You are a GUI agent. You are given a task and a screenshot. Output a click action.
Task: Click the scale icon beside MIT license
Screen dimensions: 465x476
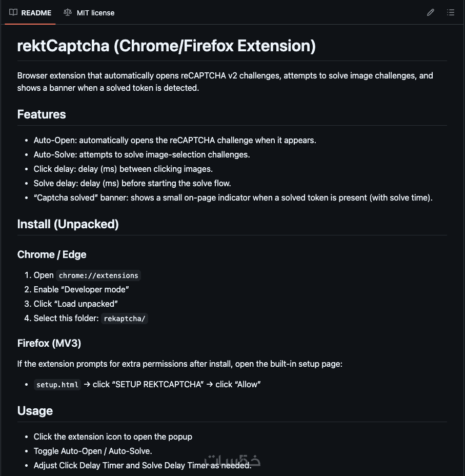(68, 12)
